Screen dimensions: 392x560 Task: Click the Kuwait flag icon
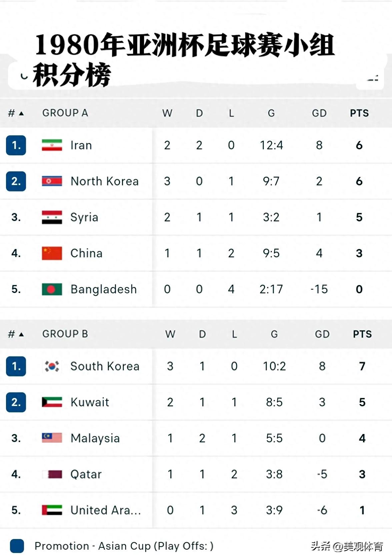52,402
